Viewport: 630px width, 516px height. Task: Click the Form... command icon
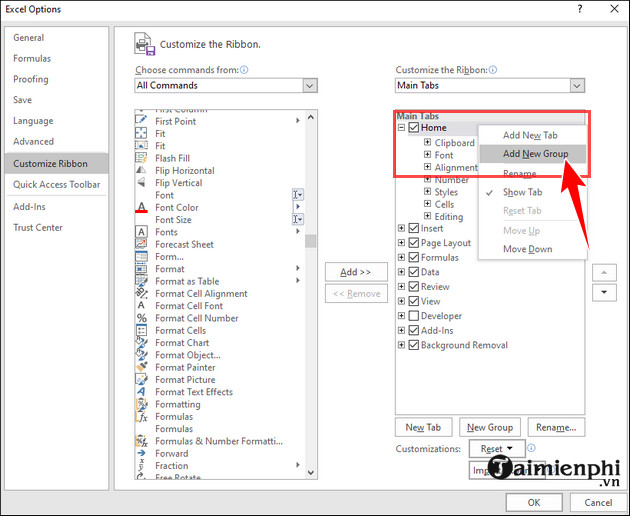141,256
